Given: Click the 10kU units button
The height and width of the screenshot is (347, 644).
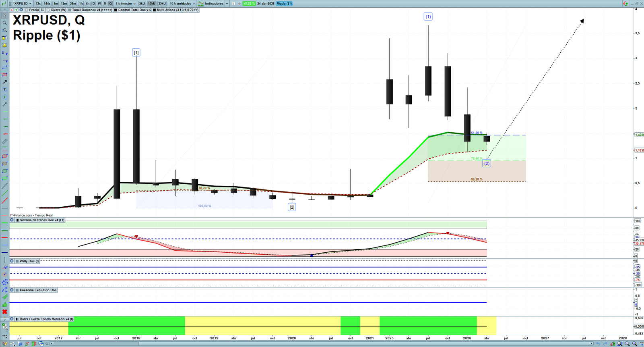Looking at the screenshot, I should coord(151,4).
